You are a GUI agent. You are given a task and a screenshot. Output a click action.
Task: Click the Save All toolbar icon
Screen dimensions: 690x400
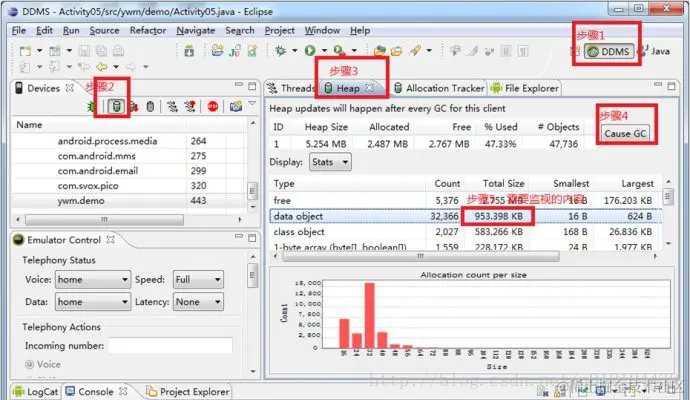(101, 51)
